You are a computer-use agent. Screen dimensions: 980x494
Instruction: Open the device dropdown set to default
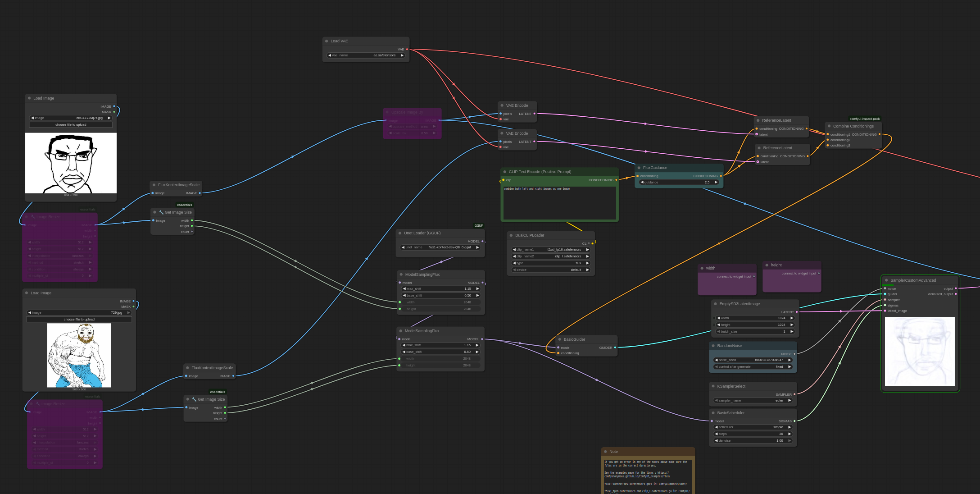point(551,270)
